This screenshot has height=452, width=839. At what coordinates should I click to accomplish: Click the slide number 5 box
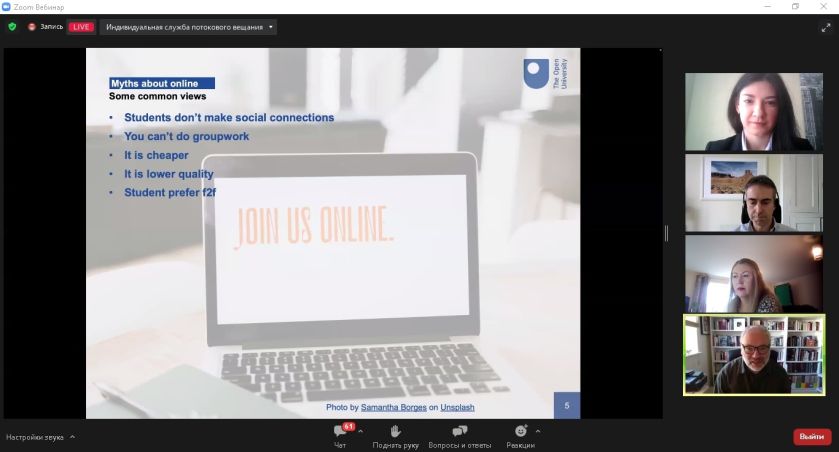pyautogui.click(x=567, y=405)
